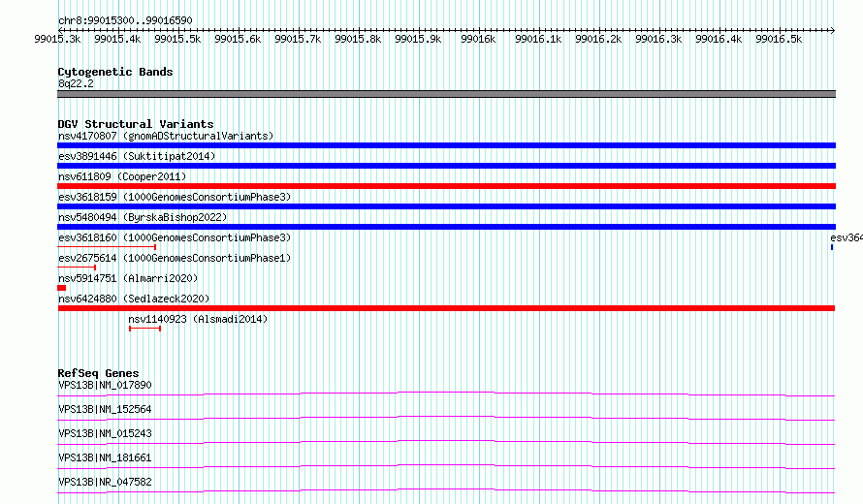Click the 99016.3k ruler tick label
The width and height of the screenshot is (863, 504).
tap(658, 39)
